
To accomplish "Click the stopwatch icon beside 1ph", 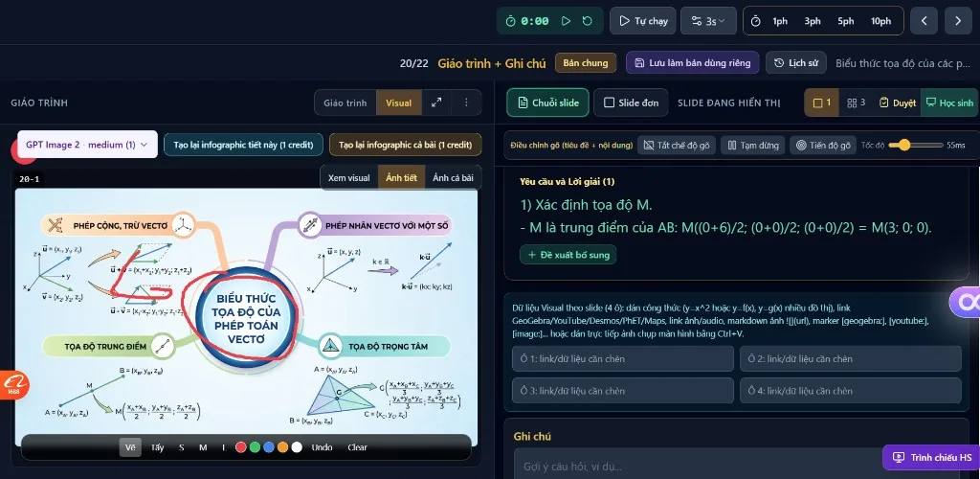I will pyautogui.click(x=756, y=21).
